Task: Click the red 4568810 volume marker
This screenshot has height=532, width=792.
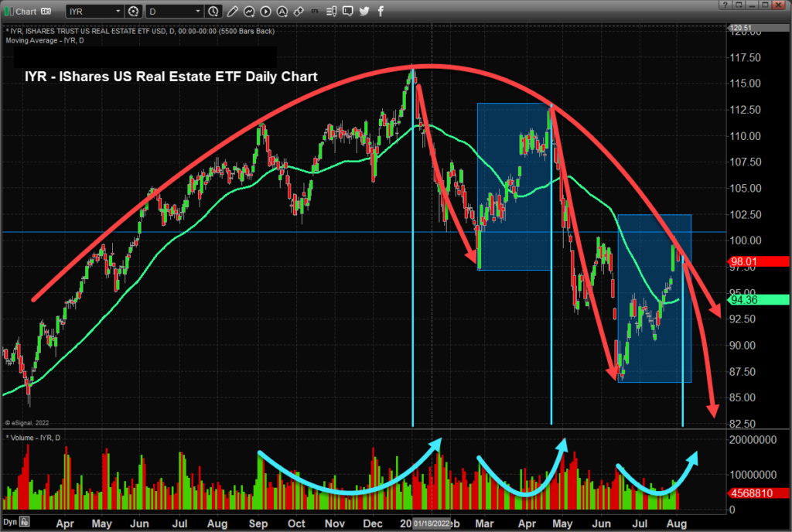Action: (759, 493)
